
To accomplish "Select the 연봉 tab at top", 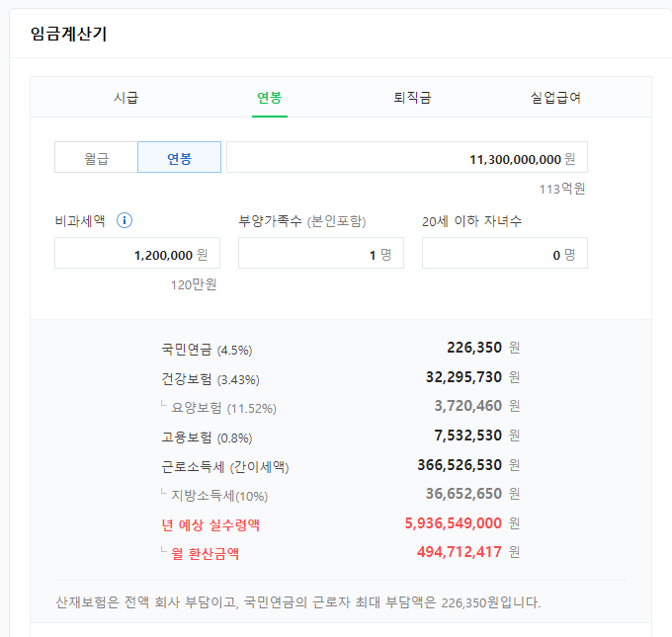I will point(269,98).
